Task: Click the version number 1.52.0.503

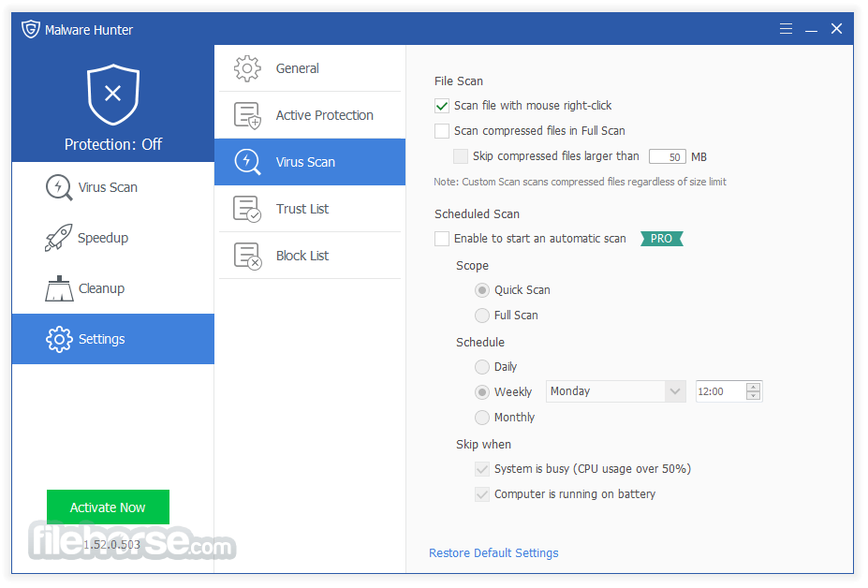Action: [x=111, y=545]
